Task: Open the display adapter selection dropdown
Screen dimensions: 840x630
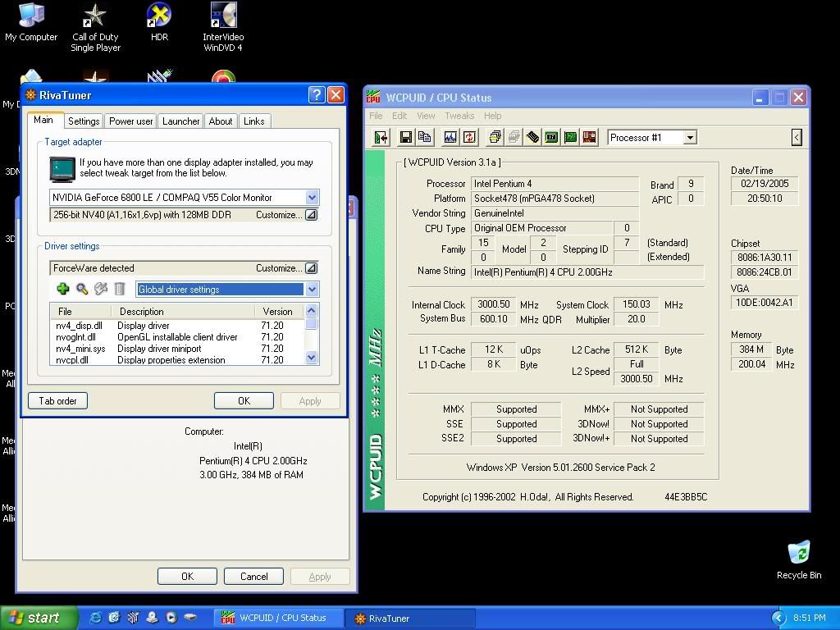Action: (310, 197)
